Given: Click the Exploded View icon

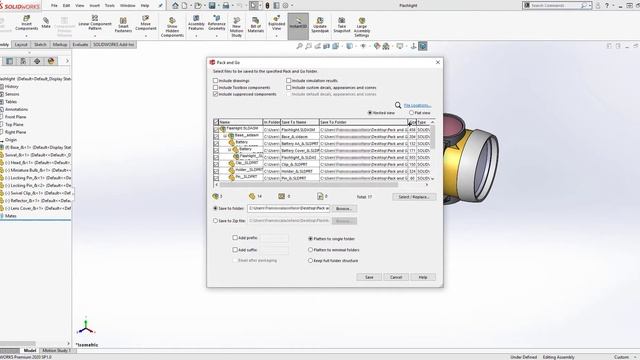Looking at the screenshot, I should pos(277,23).
